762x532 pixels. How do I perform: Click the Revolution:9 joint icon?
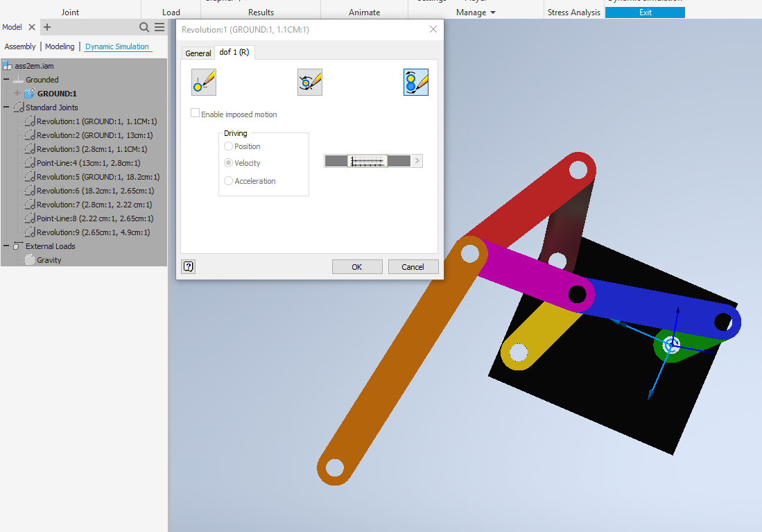(30, 232)
